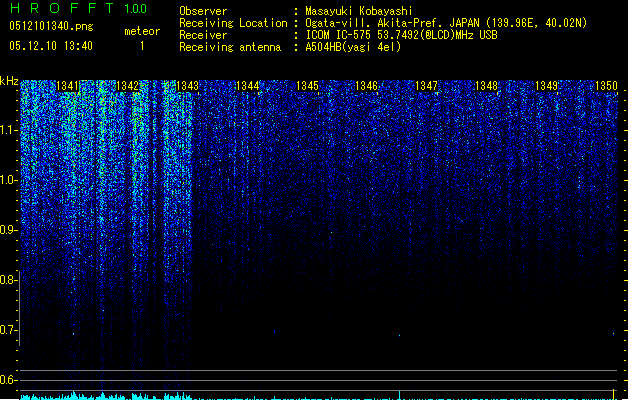This screenshot has width=629, height=400.
Task: Click the timestamp 05.12.10 13:40
Action: [51, 46]
